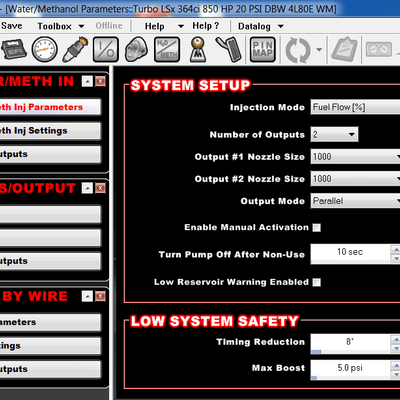Image resolution: width=400 pixels, height=400 pixels.
Task: Open the I/O inputs outputs icon
Action: [106, 50]
